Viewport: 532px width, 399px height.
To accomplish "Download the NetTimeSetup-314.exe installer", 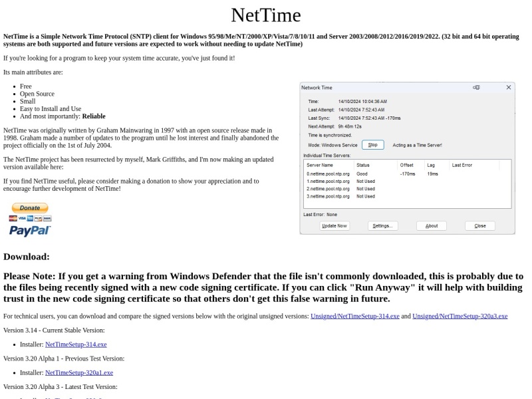I will (x=76, y=344).
